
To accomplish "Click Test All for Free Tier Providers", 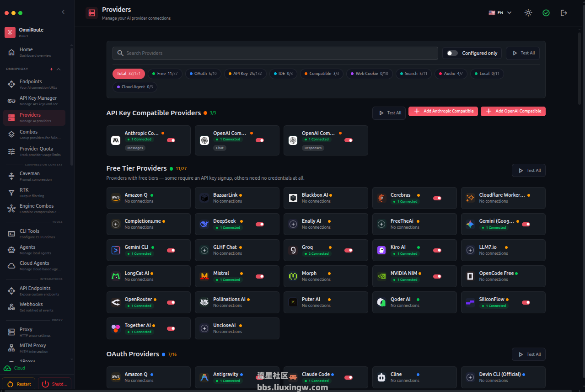I will [x=529, y=171].
